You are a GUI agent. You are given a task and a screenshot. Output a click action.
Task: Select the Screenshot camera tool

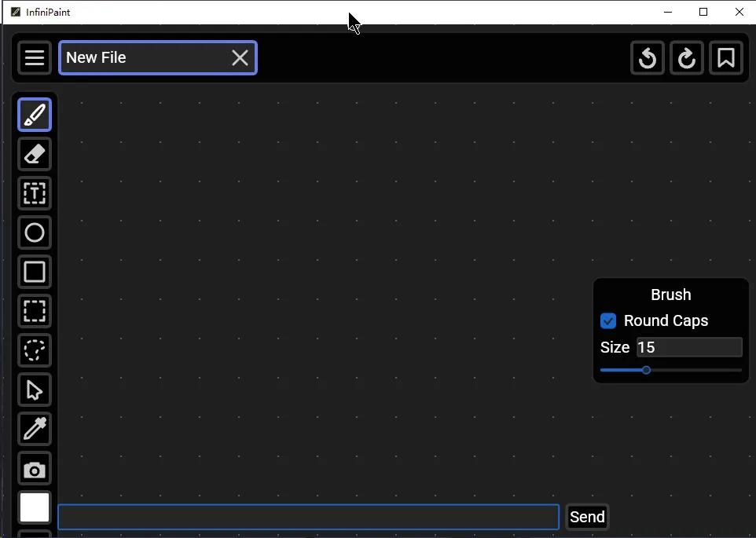pyautogui.click(x=35, y=468)
